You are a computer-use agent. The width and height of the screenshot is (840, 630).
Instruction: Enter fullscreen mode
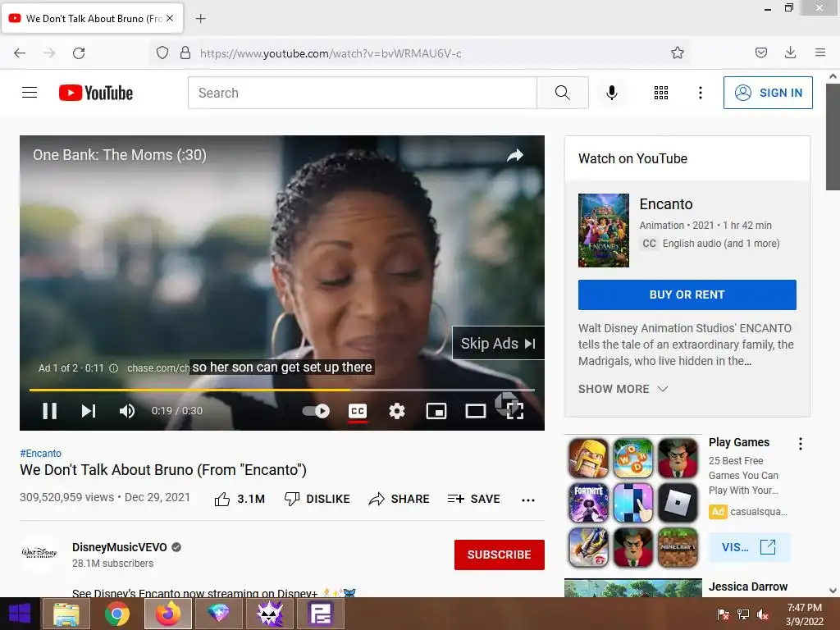[515, 411]
